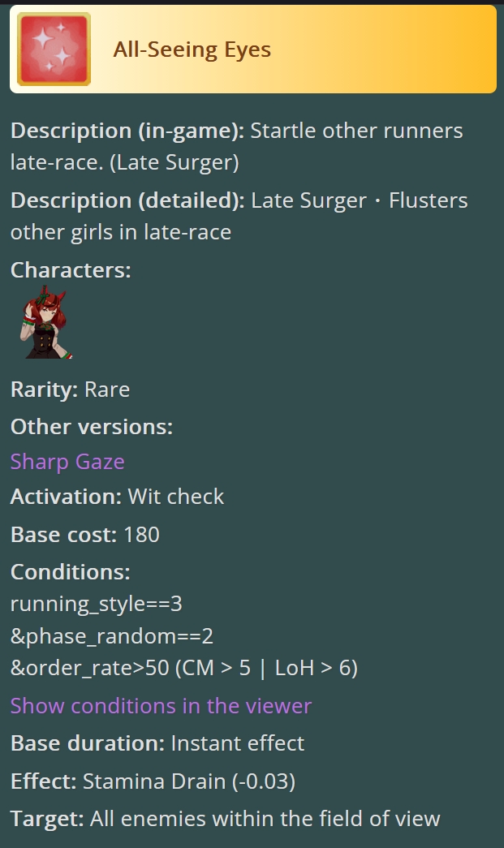Click the Other versions heading
This screenshot has height=848, width=504.
tap(92, 427)
